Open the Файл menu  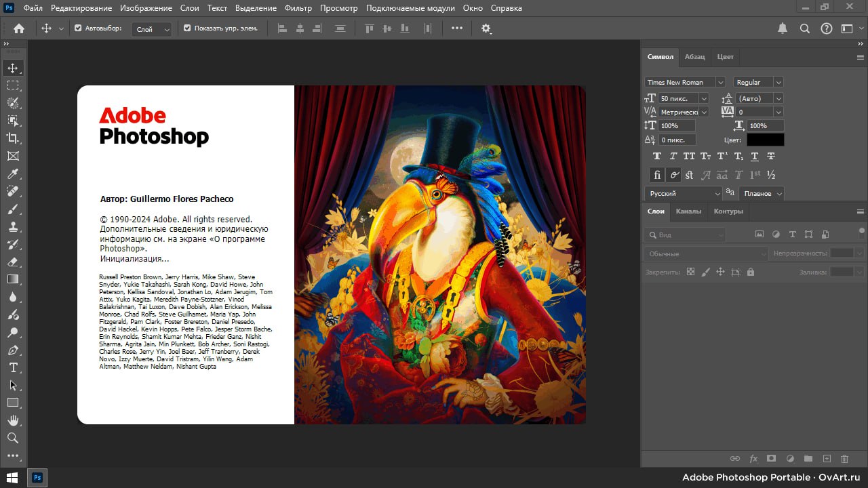tap(33, 8)
